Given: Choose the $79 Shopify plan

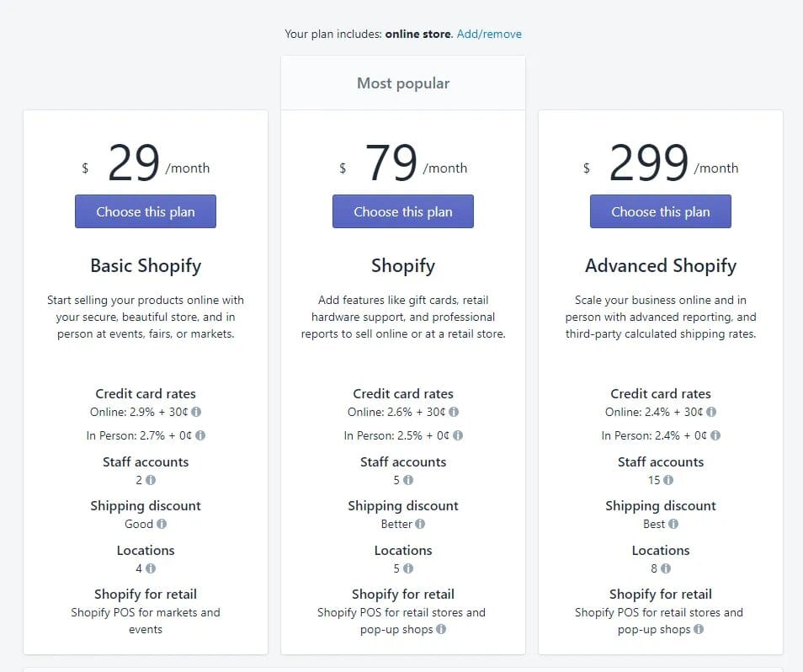Looking at the screenshot, I should (403, 211).
